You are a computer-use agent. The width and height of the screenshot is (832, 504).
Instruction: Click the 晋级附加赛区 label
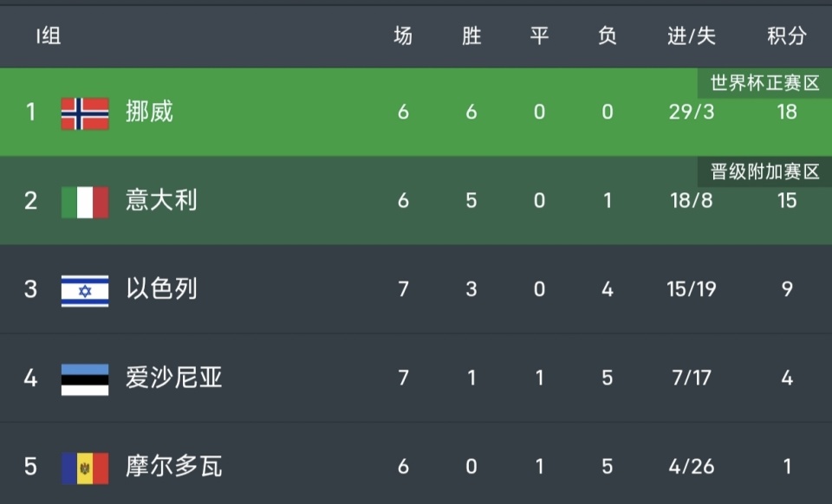click(x=764, y=171)
